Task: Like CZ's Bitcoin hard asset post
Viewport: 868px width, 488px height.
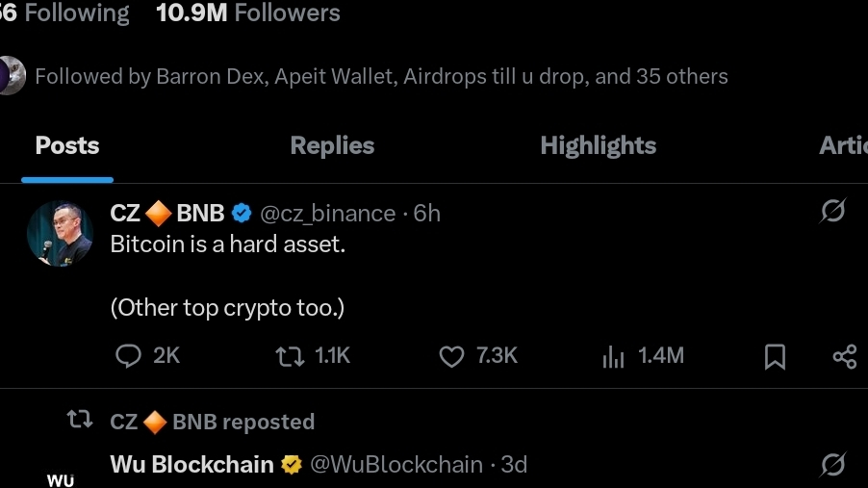Action: tap(478, 355)
